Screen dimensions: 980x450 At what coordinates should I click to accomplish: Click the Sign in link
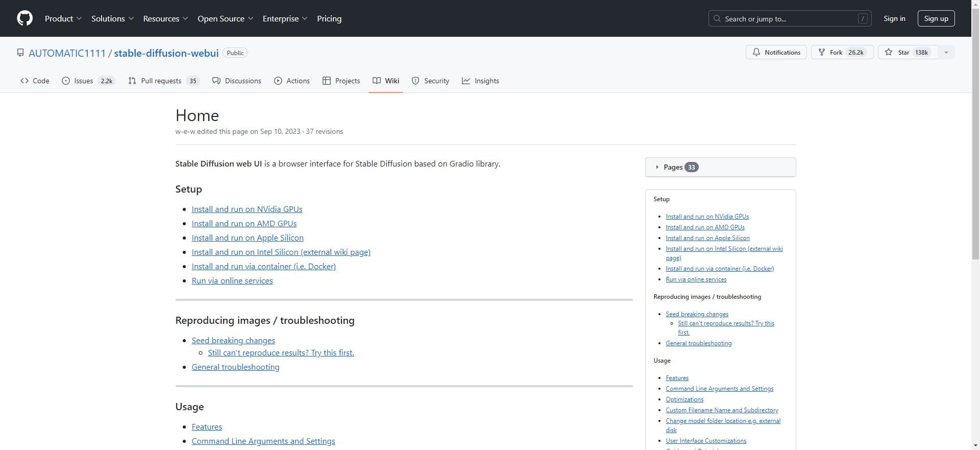tap(894, 18)
